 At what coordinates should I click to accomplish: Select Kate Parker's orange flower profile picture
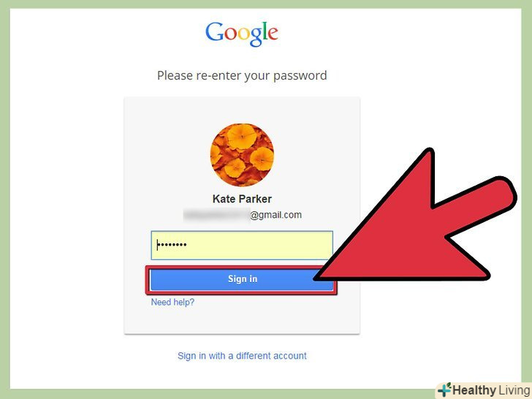click(242, 155)
